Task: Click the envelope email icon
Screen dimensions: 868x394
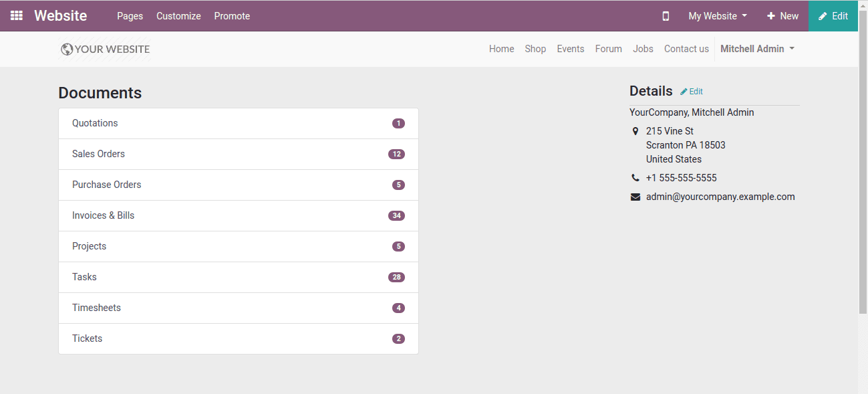Action: [x=635, y=197]
